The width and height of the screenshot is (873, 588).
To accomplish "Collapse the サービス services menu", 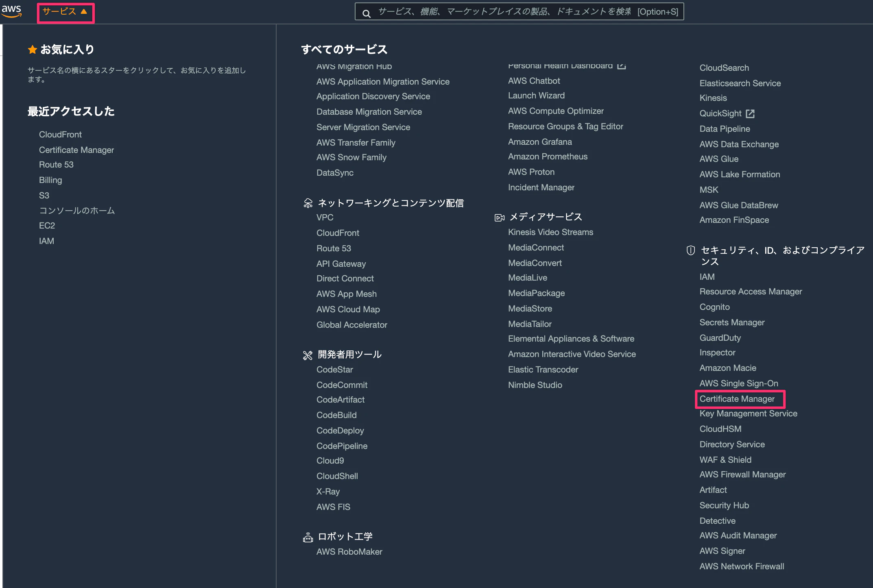I will (65, 12).
